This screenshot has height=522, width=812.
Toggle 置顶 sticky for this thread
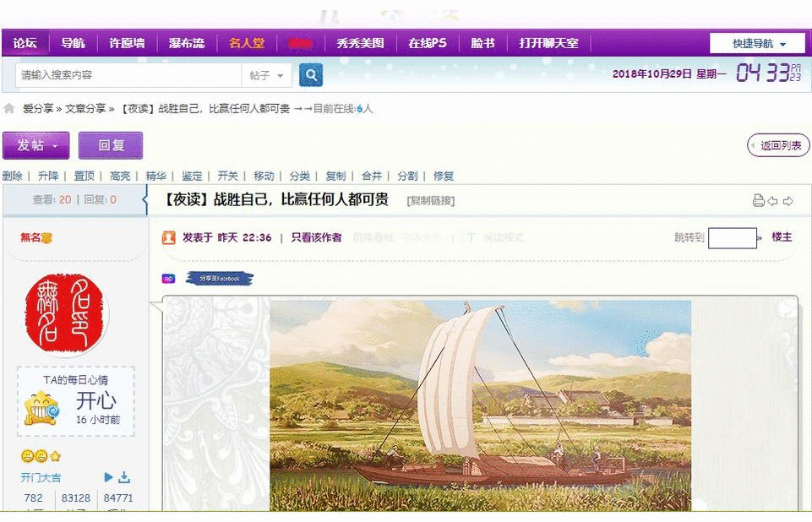[x=84, y=176]
